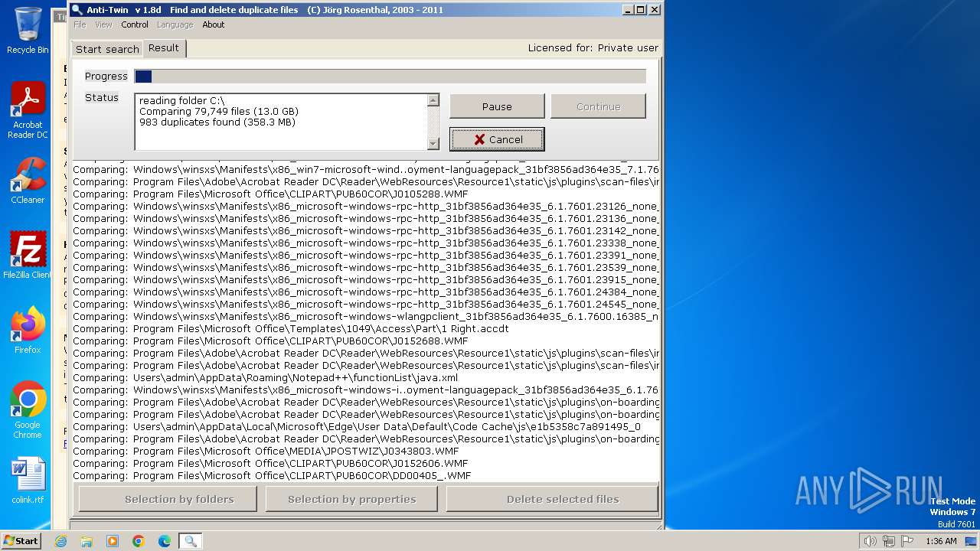Image resolution: width=980 pixels, height=551 pixels.
Task: Click the system clock showing 1:36 AM
Action: [x=941, y=541]
